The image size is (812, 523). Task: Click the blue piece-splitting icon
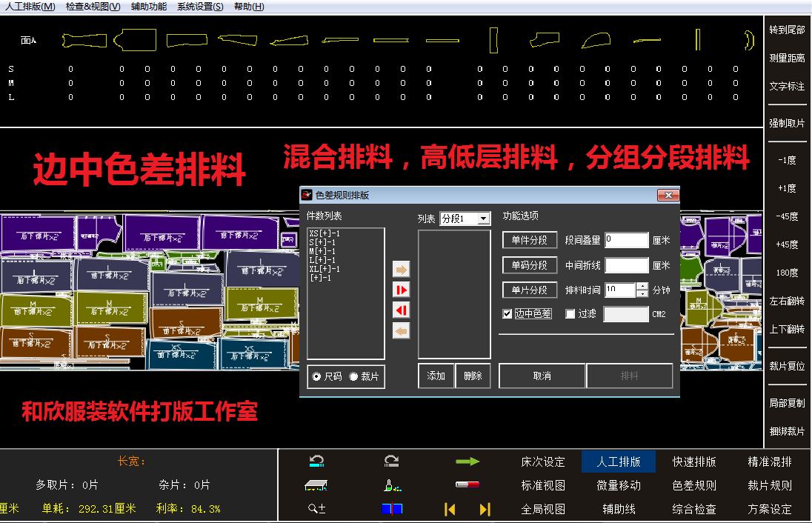point(392,508)
